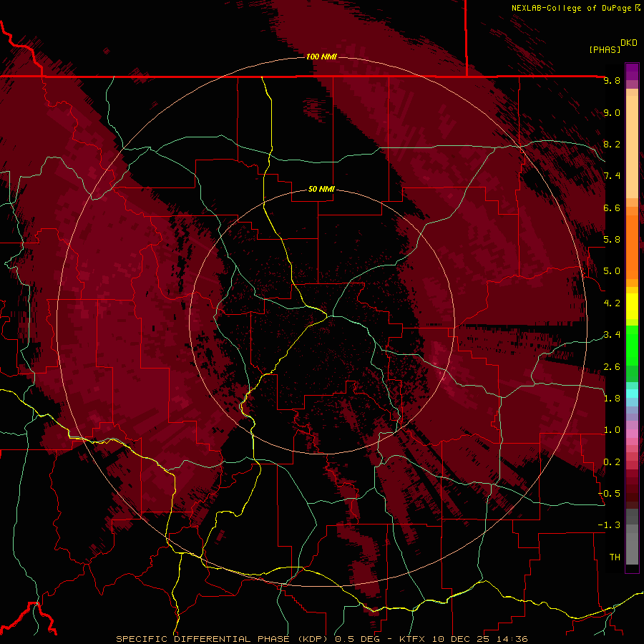
Task: Click the -0.5 value on the color scale
Action: [609, 494]
